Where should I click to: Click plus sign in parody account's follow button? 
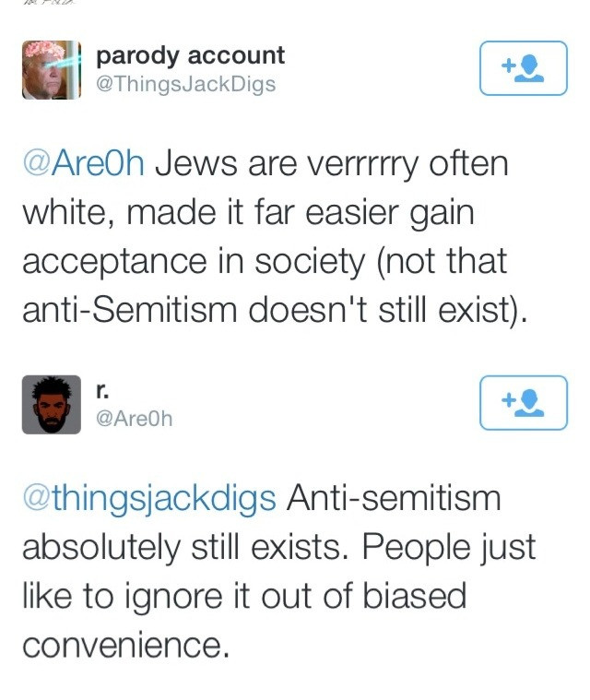[x=508, y=67]
